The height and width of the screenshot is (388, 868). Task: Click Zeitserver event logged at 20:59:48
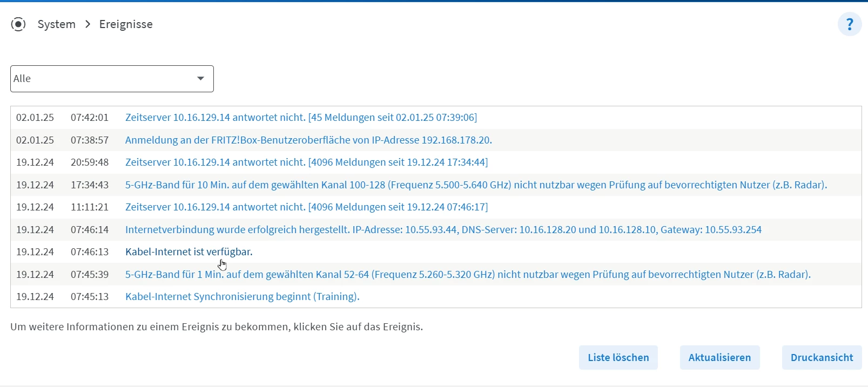click(306, 162)
